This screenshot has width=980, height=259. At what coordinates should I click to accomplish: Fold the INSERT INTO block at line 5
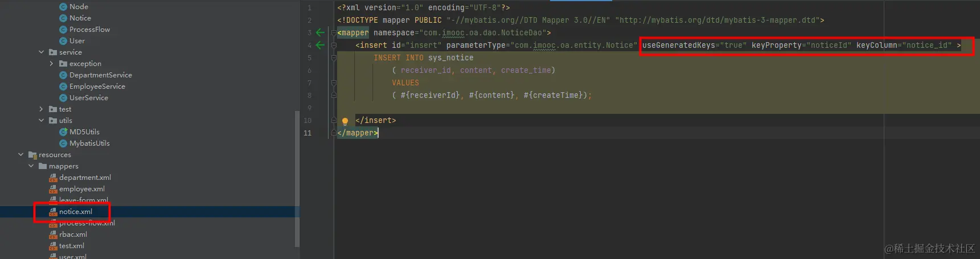(334, 57)
